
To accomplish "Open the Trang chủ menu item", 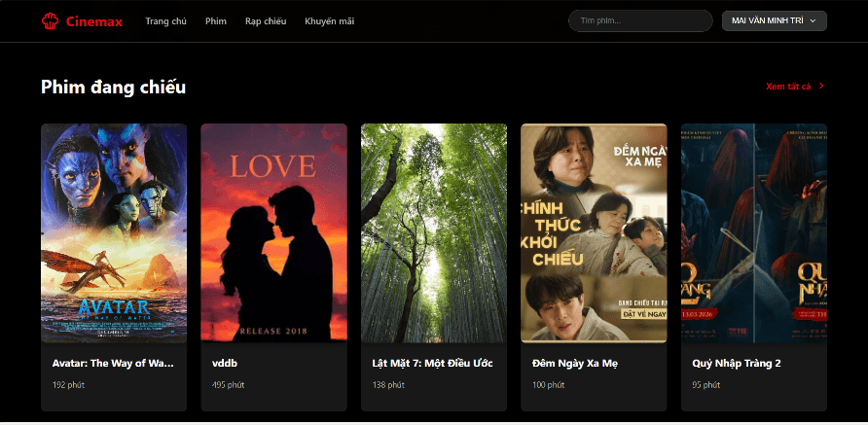I will [x=166, y=21].
